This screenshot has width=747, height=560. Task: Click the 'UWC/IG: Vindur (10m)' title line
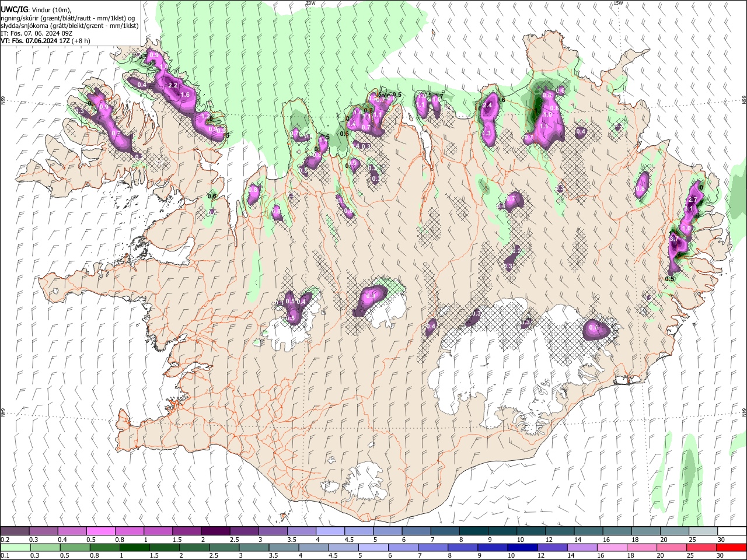click(x=36, y=10)
